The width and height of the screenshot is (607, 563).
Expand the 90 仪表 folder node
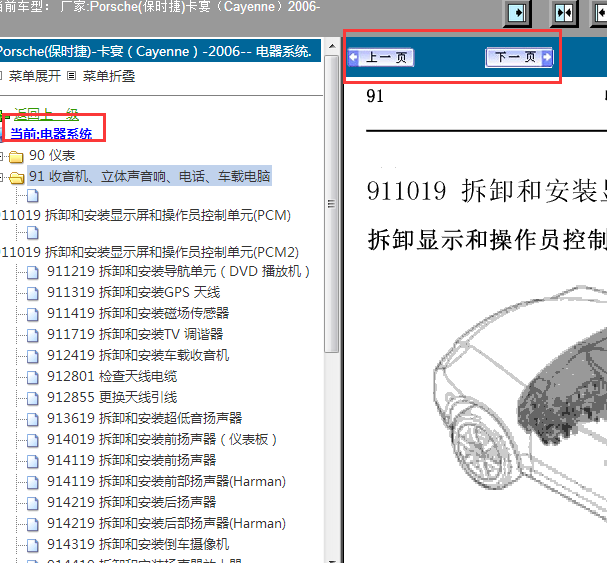(x=1, y=156)
